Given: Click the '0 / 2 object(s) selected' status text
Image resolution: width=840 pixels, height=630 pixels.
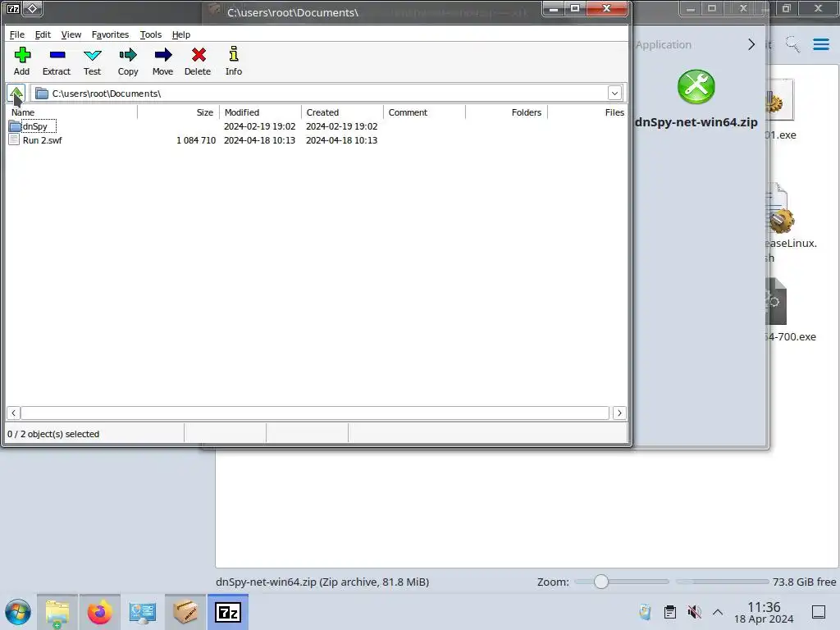Looking at the screenshot, I should [x=53, y=434].
